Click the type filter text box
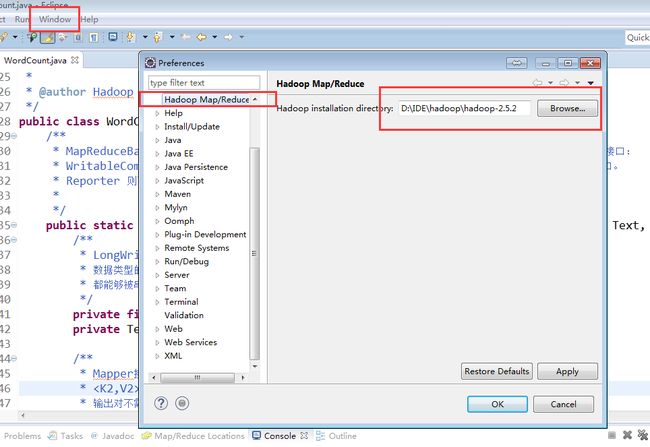This screenshot has height=447, width=650. [x=204, y=83]
